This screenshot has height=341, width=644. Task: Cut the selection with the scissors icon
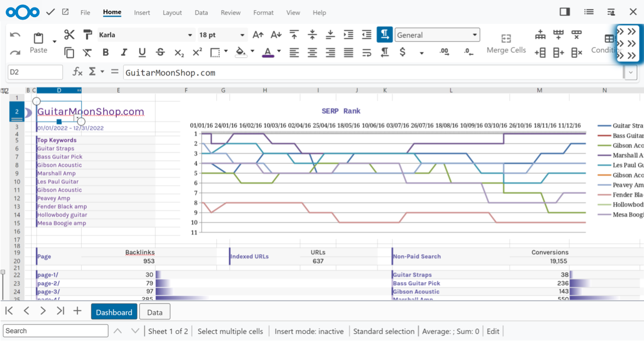(x=69, y=35)
